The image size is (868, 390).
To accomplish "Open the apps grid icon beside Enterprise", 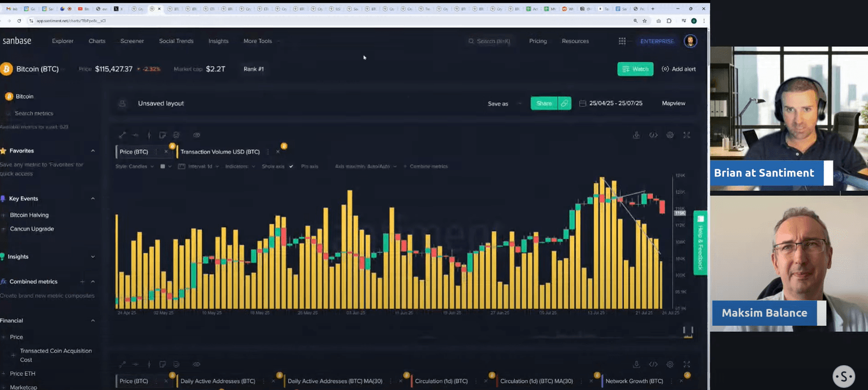I will pyautogui.click(x=622, y=41).
